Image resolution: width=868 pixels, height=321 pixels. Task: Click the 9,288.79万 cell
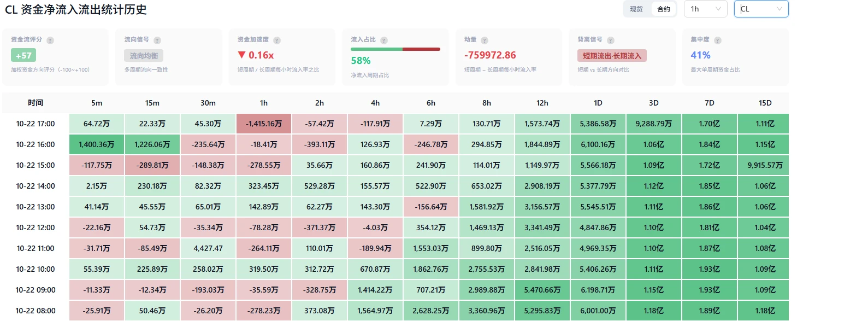click(x=654, y=124)
